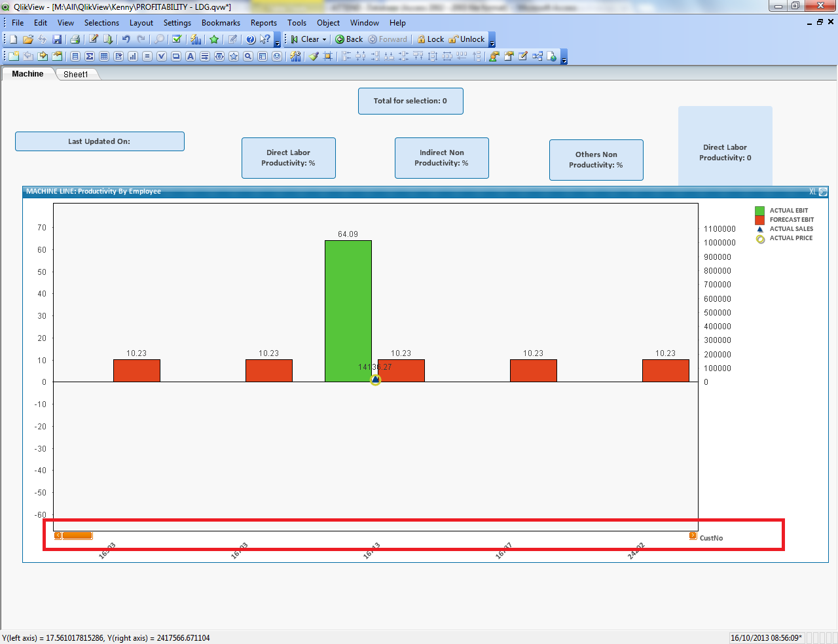Screen dimensions: 838x644
Task: Open the File menu
Action: tap(18, 22)
